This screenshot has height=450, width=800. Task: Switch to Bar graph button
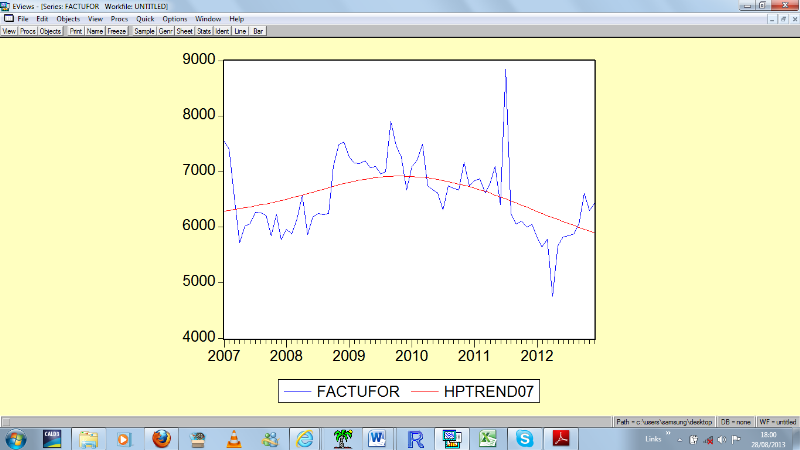tap(258, 31)
